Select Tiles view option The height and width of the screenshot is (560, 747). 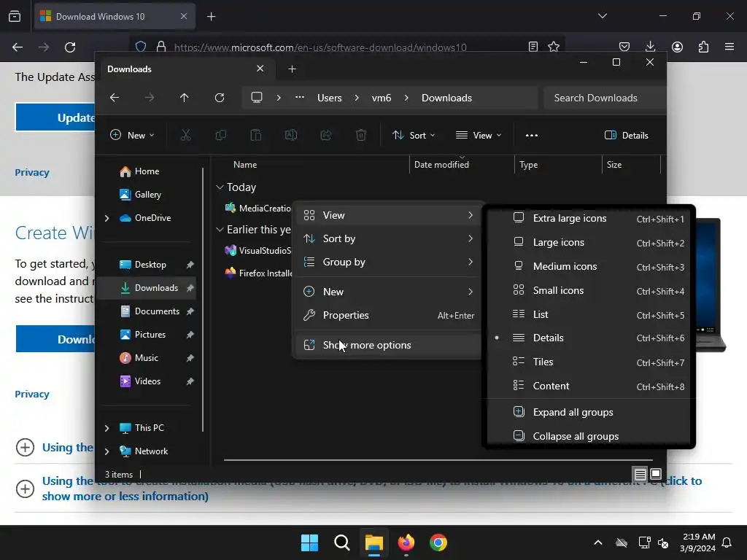589,362
